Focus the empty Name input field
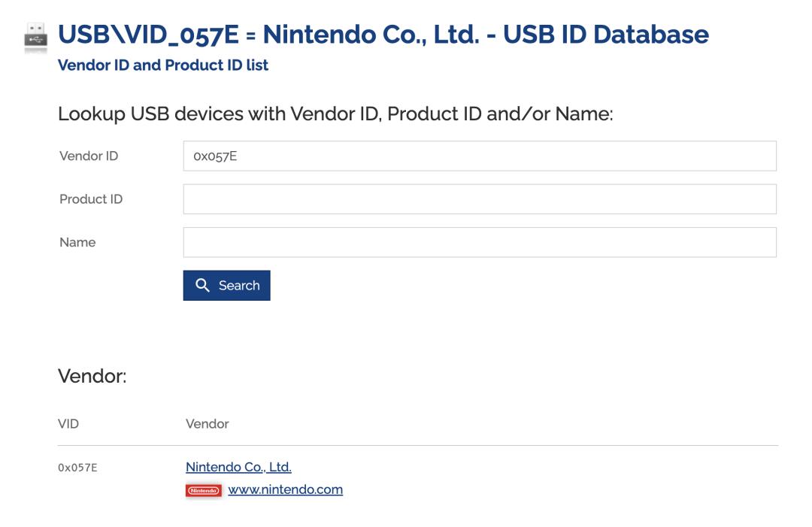Image resolution: width=812 pixels, height=527 pixels. [480, 242]
